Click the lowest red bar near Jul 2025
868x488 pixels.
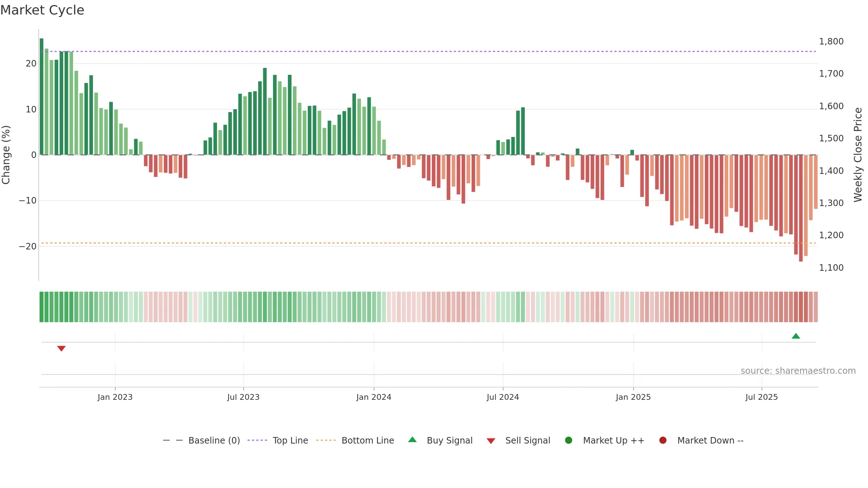tap(801, 208)
